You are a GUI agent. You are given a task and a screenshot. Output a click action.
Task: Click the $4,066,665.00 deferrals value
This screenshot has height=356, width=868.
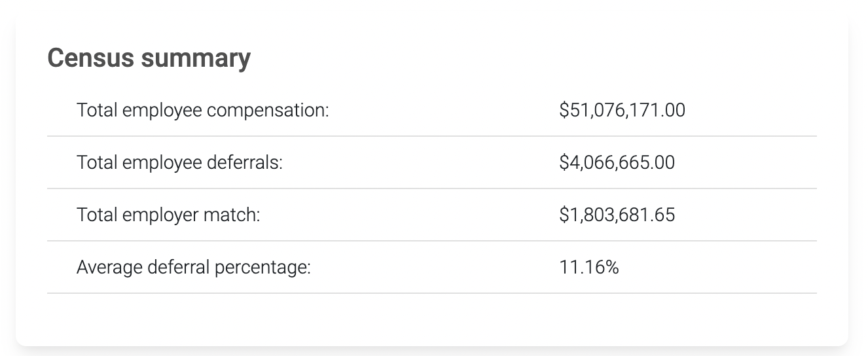coord(617,162)
